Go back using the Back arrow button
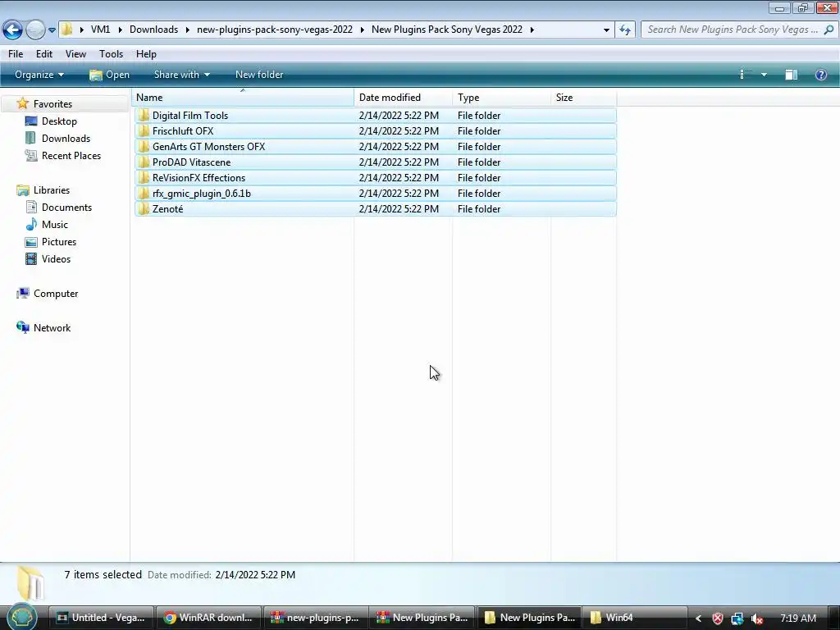The height and width of the screenshot is (630, 840). point(12,30)
